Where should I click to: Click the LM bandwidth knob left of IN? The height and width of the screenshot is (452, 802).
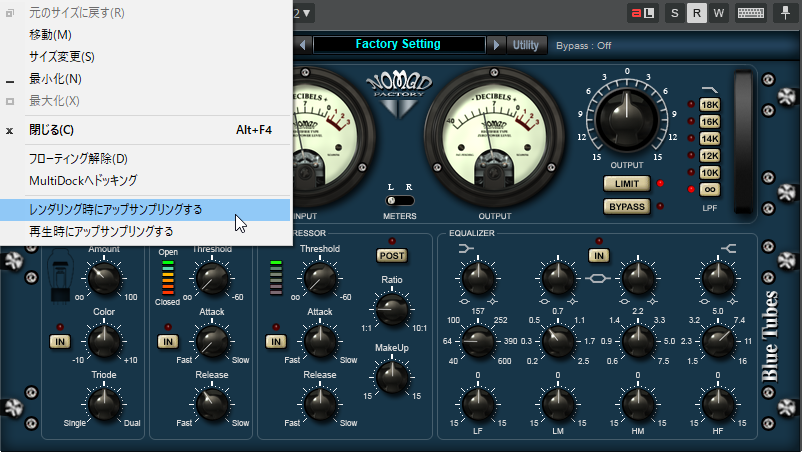558,278
